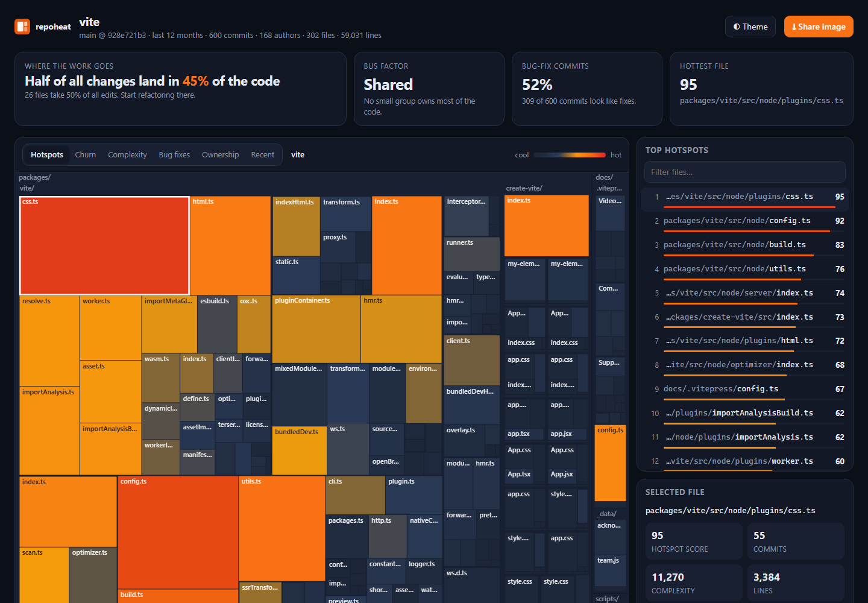Click the vite breadcrumb above the treemap
Viewport: 868px width, 603px height.
(x=298, y=155)
